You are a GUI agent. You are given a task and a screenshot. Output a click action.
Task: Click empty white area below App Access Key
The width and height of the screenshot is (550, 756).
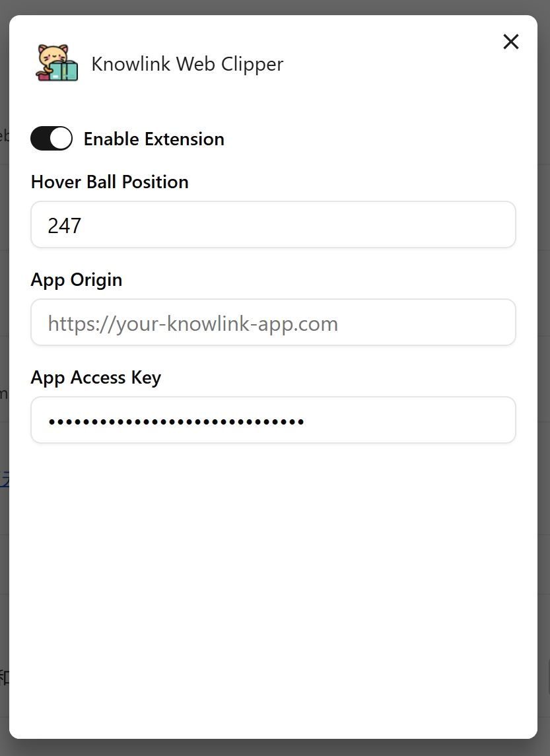(273, 578)
